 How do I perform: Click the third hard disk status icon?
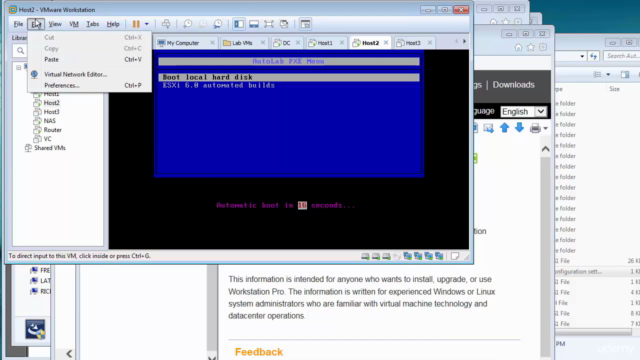point(386,256)
